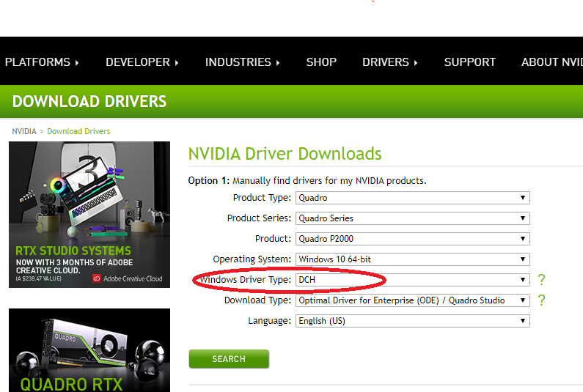Image resolution: width=583 pixels, height=392 pixels.
Task: Expand the INDUSTRIES menu
Action: pos(242,62)
